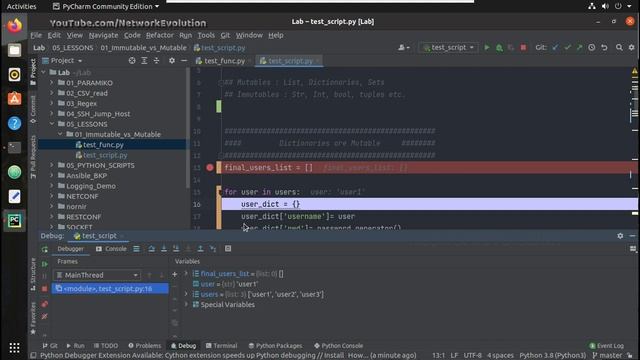Click the locate opened file target icon
The image size is (640, 360).
click(132, 60)
